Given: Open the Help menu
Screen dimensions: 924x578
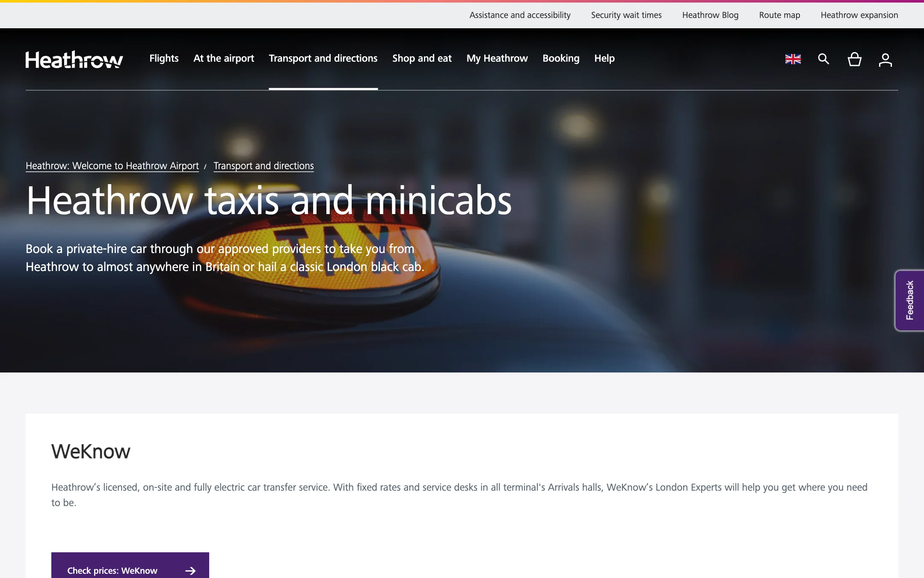Looking at the screenshot, I should click(604, 58).
